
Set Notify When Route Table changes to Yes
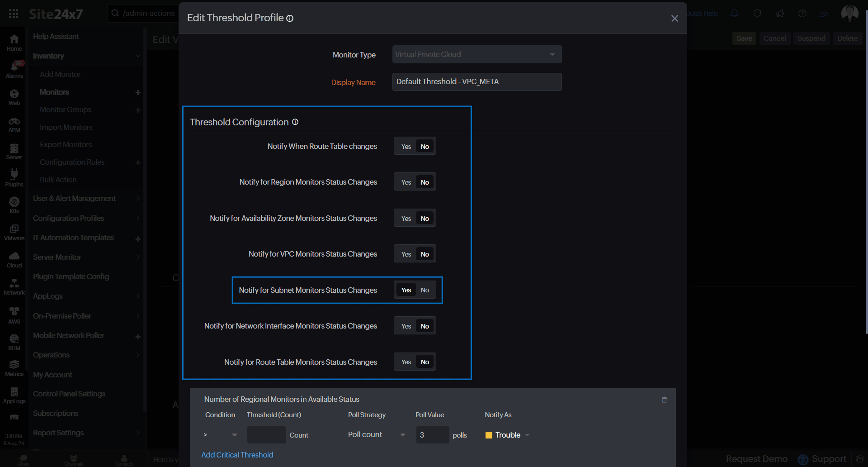coord(406,147)
